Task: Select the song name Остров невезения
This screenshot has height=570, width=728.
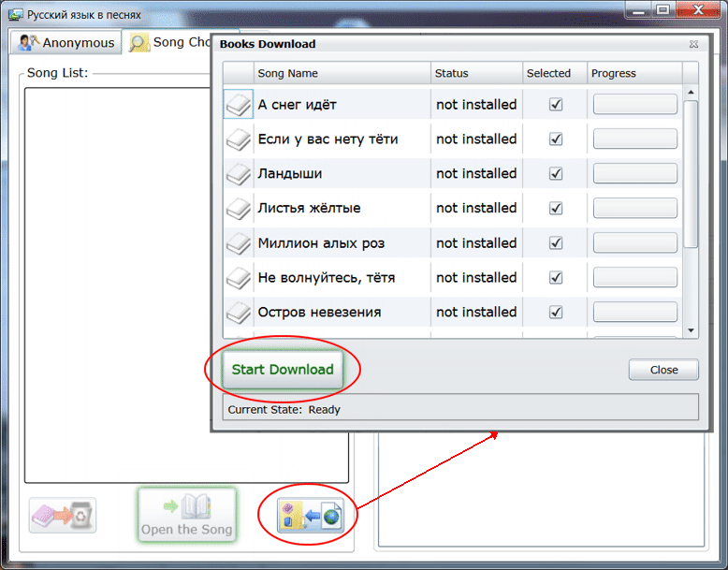Action: click(x=319, y=313)
